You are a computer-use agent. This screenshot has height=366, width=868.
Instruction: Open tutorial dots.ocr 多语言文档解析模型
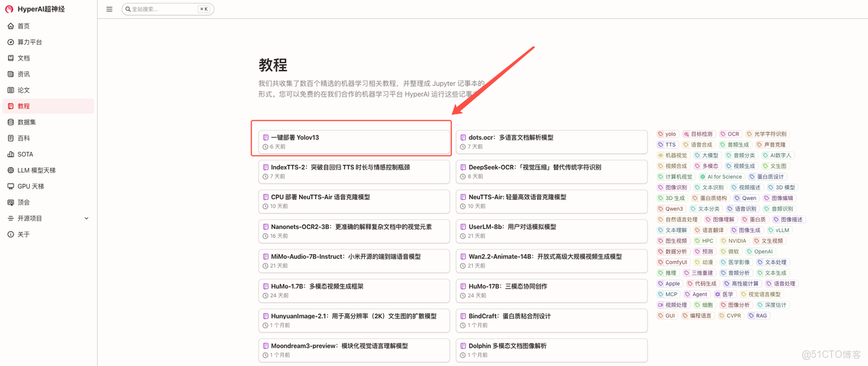tap(551, 142)
